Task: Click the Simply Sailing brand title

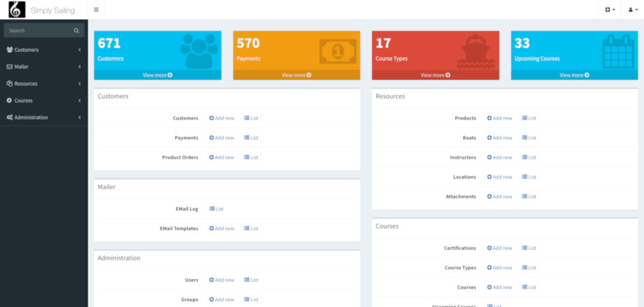Action: [52, 10]
